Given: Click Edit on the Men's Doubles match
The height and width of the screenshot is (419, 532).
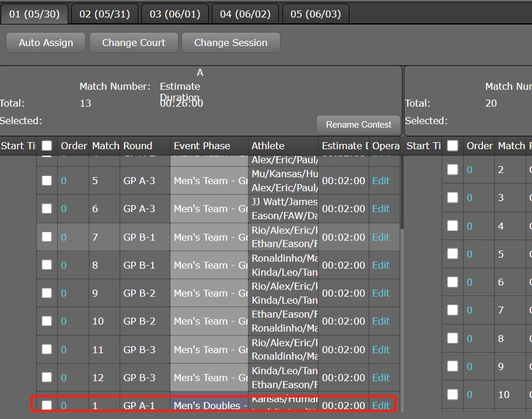Looking at the screenshot, I should pyautogui.click(x=381, y=406).
